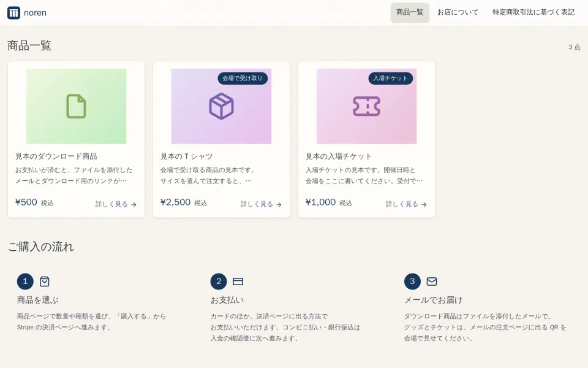Click the ¥1,000 price text
Viewport: 588px width, 368px height.
pos(320,202)
